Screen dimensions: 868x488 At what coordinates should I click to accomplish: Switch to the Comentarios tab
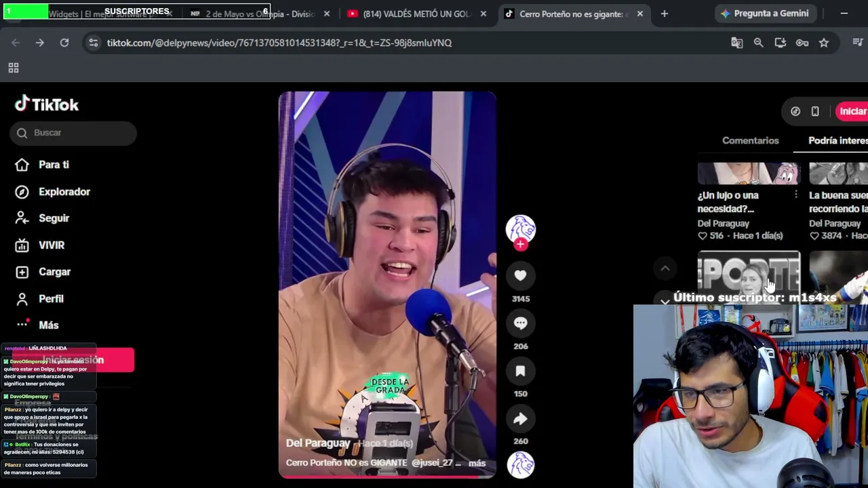[x=751, y=140]
